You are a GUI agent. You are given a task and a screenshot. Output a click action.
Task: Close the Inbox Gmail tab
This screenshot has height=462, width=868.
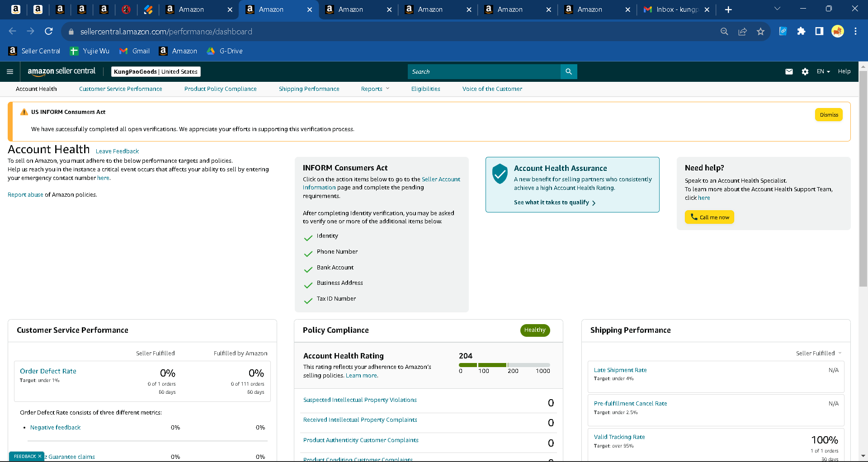[707, 9]
